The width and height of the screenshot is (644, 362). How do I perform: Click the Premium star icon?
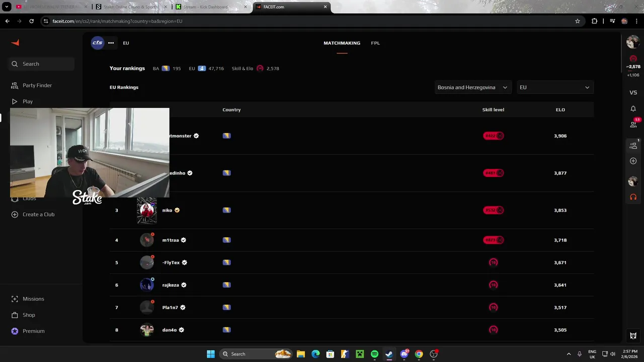click(15, 331)
